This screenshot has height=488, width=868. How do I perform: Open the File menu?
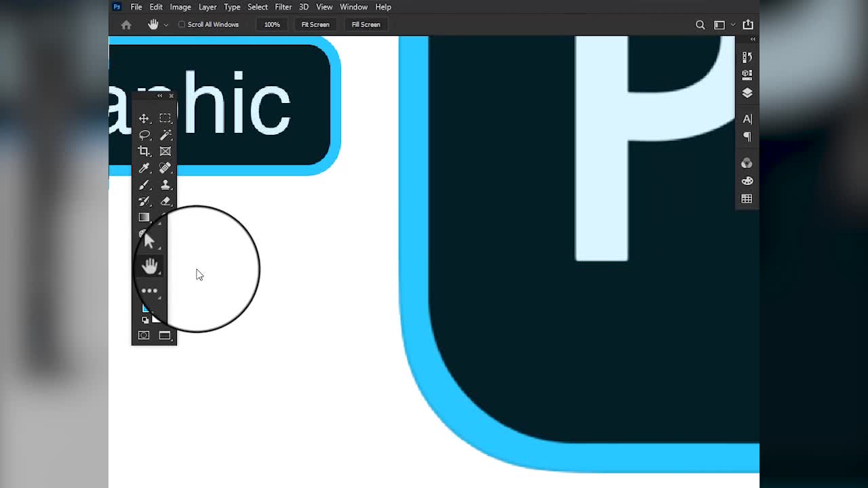click(x=136, y=7)
